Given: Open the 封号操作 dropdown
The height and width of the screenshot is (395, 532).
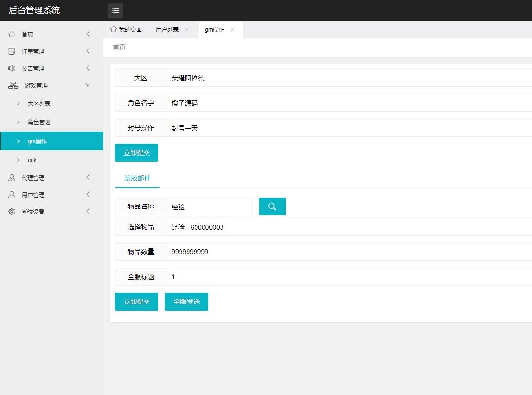Looking at the screenshot, I should point(349,128).
